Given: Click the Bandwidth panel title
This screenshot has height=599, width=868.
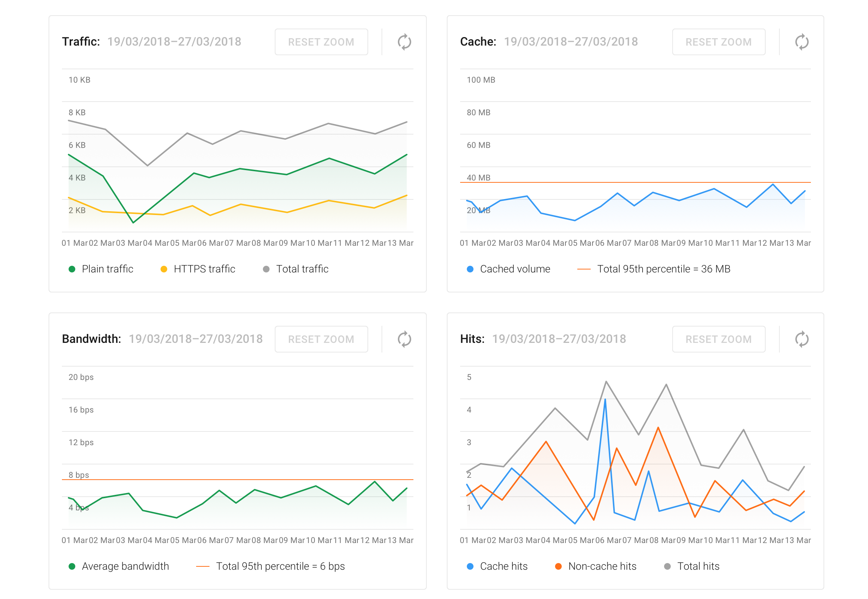Looking at the screenshot, I should click(x=92, y=339).
